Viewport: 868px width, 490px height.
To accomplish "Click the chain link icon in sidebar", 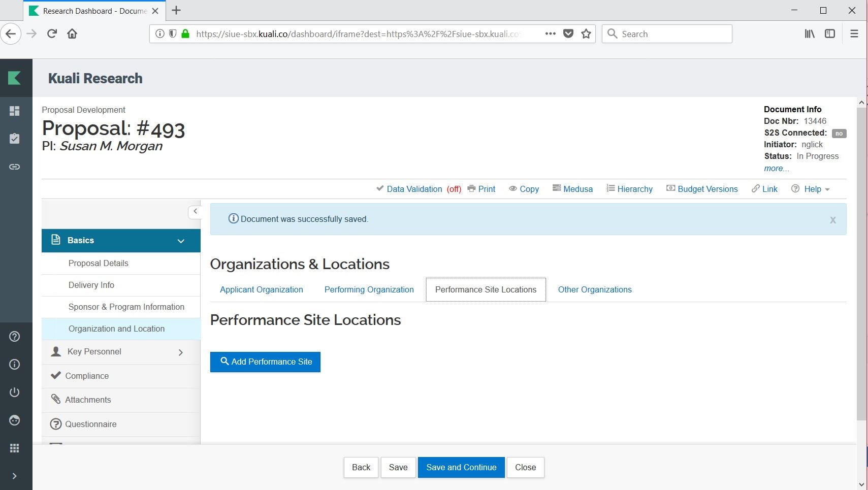I will click(15, 167).
